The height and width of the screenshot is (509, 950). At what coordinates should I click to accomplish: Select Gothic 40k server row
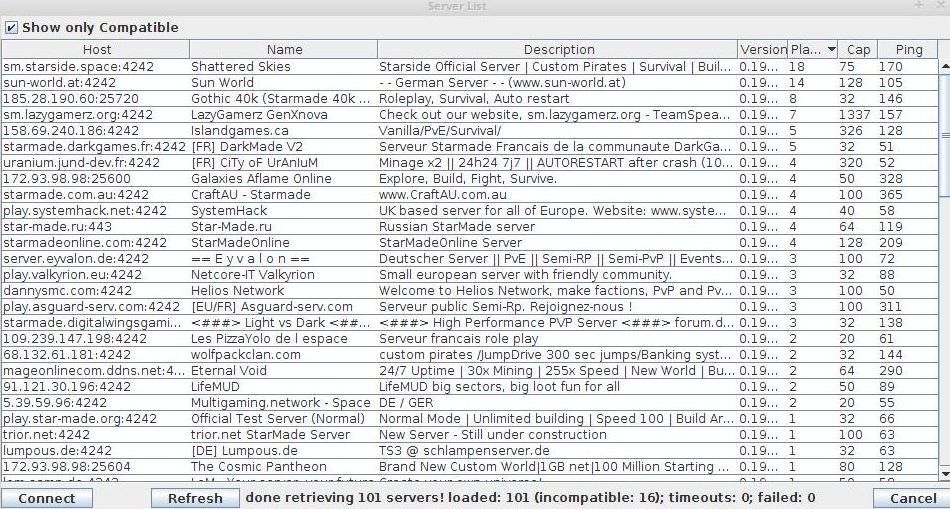point(470,99)
